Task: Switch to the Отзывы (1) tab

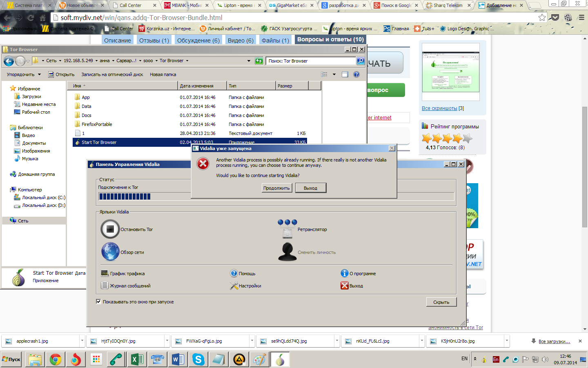Action: click(154, 40)
